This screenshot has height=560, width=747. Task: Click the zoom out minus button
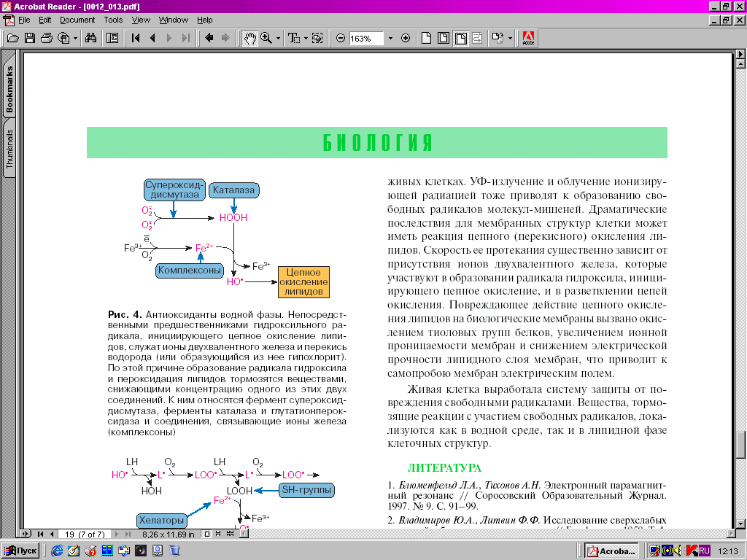(x=340, y=38)
